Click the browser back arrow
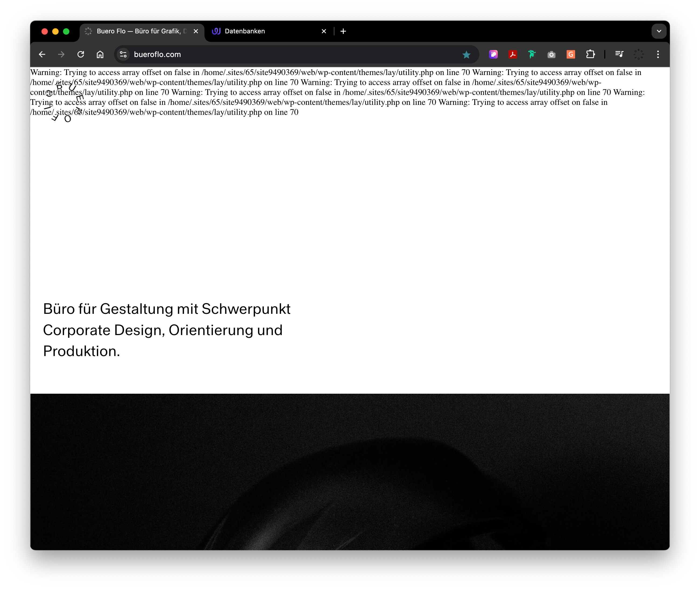This screenshot has width=700, height=590. tap(42, 55)
